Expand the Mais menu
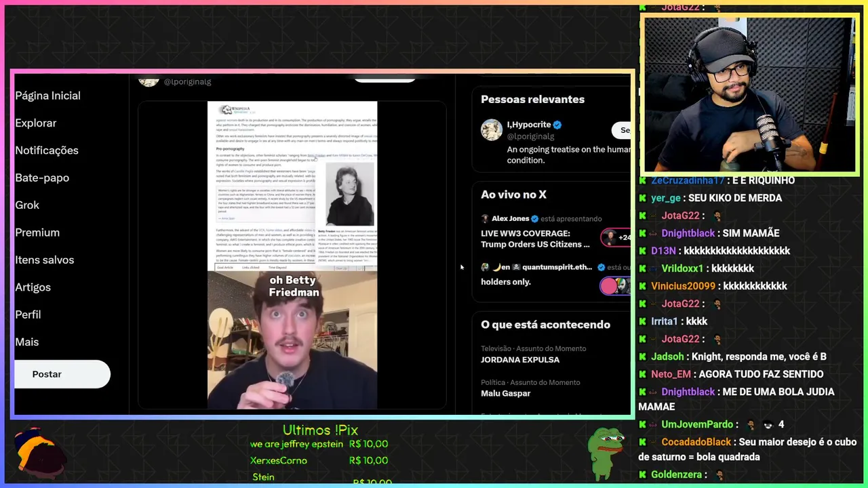The height and width of the screenshot is (488, 868). [26, 342]
